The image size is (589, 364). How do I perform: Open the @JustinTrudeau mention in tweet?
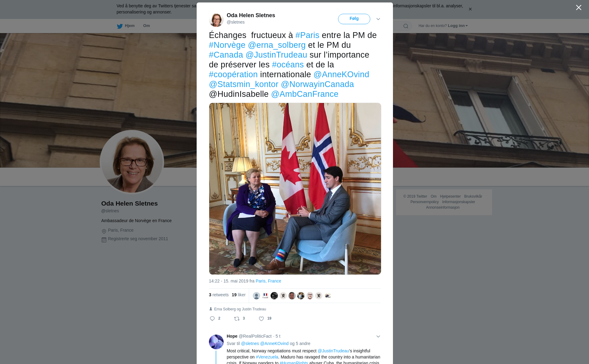click(x=276, y=55)
